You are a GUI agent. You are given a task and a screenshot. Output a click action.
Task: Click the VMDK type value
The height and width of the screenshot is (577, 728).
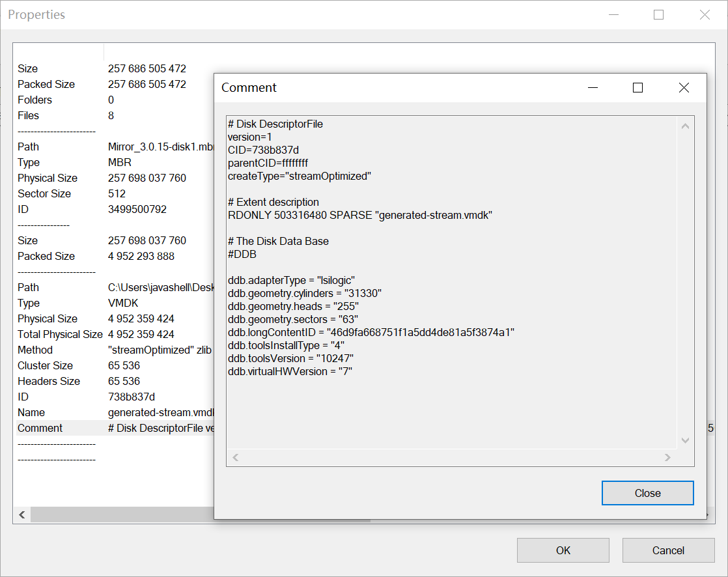[x=123, y=303]
